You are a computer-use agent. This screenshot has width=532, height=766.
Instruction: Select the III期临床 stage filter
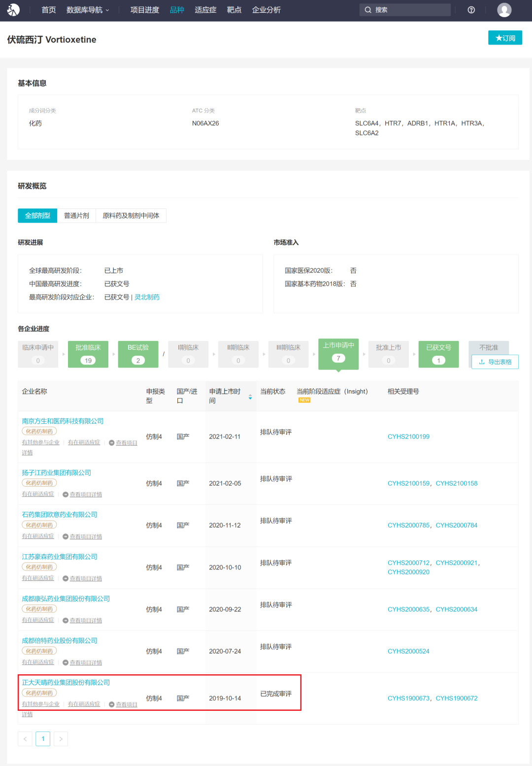289,354
